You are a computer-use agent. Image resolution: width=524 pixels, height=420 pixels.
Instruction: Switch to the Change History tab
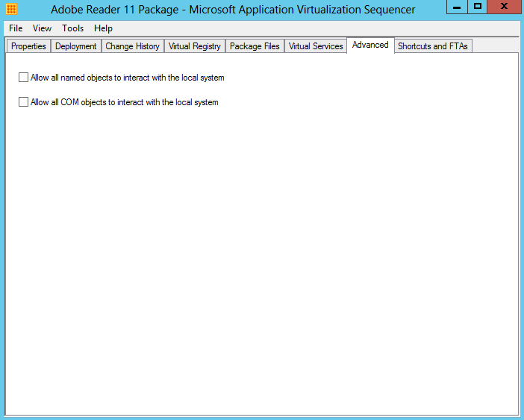(132, 46)
